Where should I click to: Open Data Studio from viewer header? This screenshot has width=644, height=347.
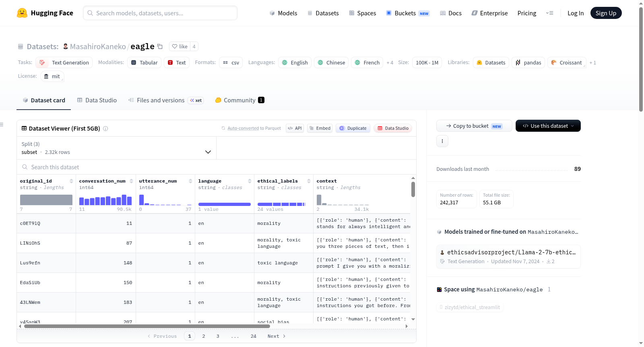tap(393, 128)
